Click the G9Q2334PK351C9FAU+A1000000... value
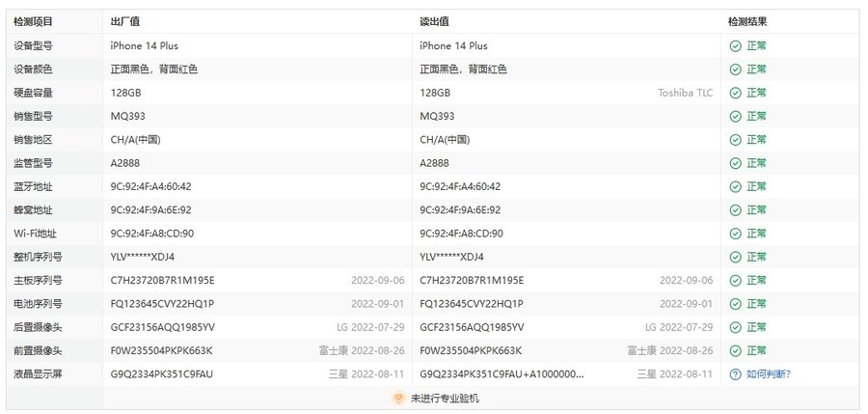The height and width of the screenshot is (414, 868). [x=502, y=374]
